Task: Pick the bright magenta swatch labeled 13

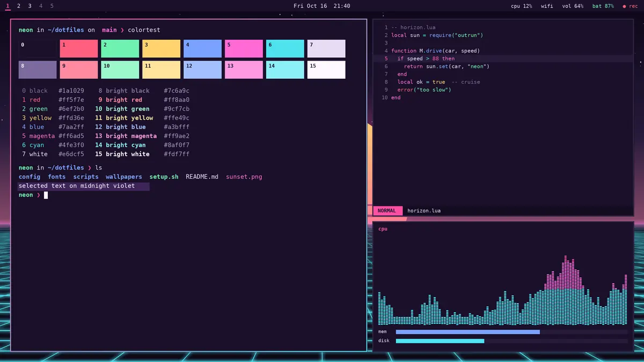Action: [x=244, y=70]
